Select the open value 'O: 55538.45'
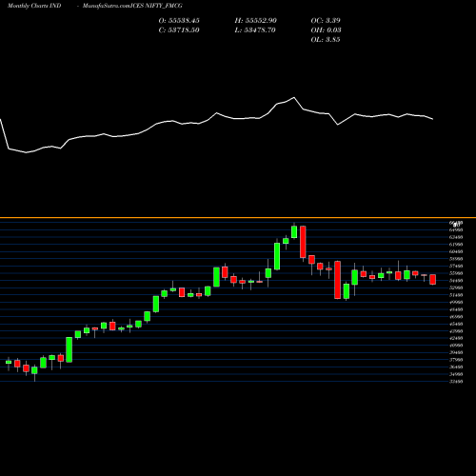The width and height of the screenshot is (476, 476). point(179,20)
